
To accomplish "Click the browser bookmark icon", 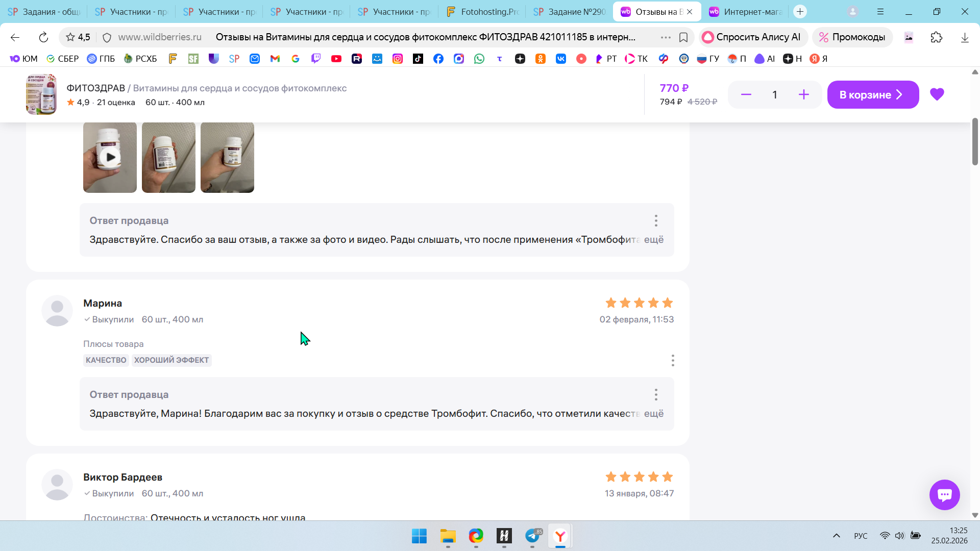I will (x=683, y=37).
